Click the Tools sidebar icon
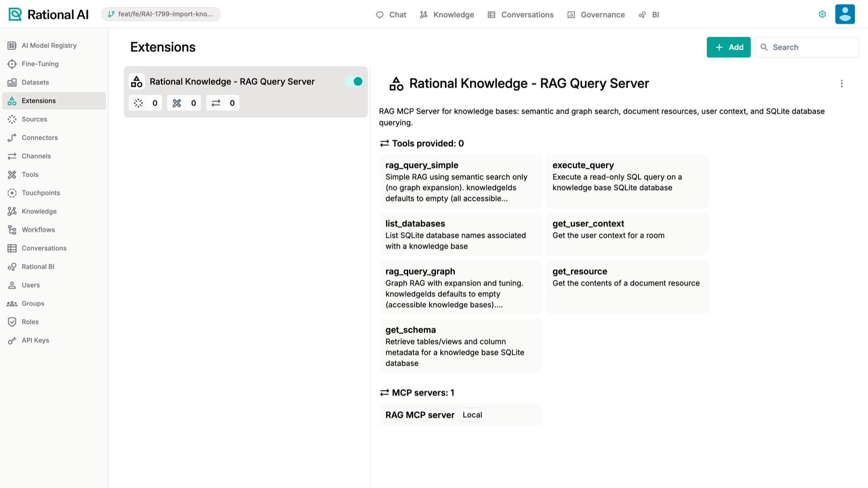868x488 pixels. [x=12, y=175]
